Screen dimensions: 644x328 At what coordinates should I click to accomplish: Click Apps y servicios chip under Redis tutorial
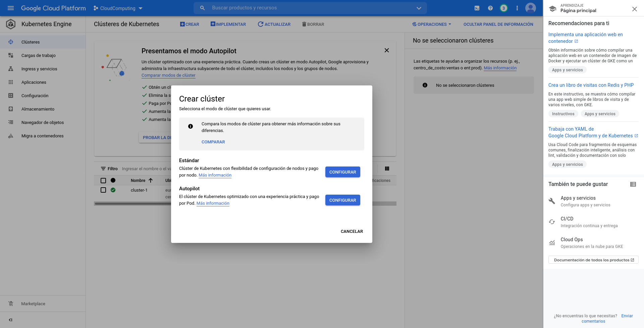[600, 114]
